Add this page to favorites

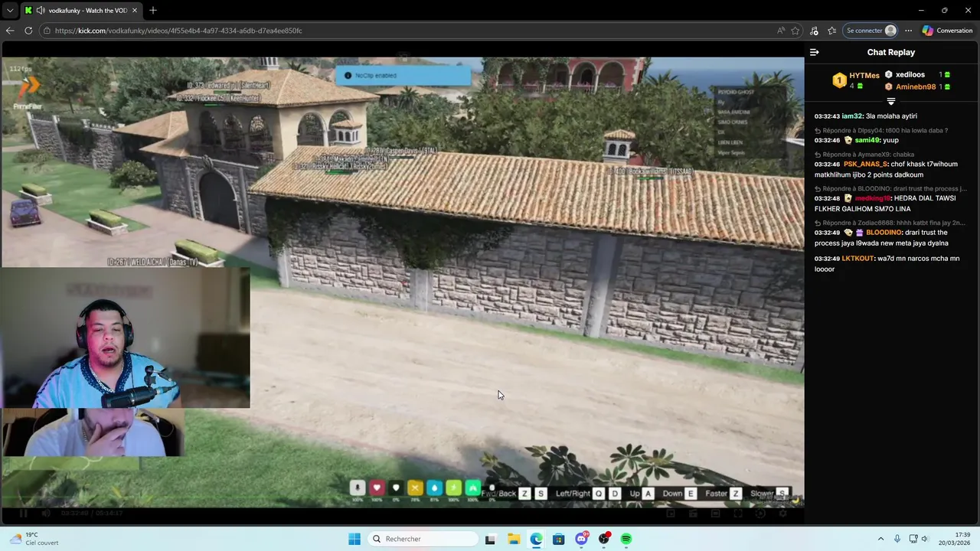(x=795, y=31)
